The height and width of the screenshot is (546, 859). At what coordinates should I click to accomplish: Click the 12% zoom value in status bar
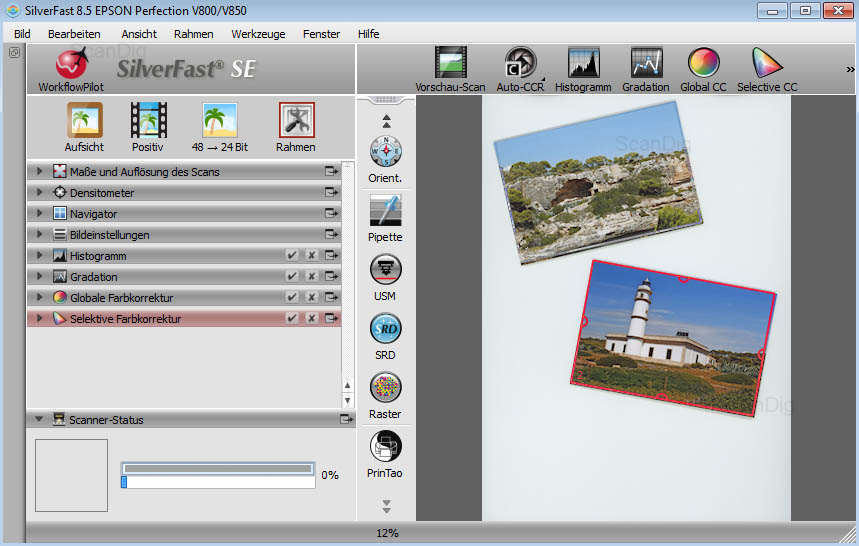[387, 533]
